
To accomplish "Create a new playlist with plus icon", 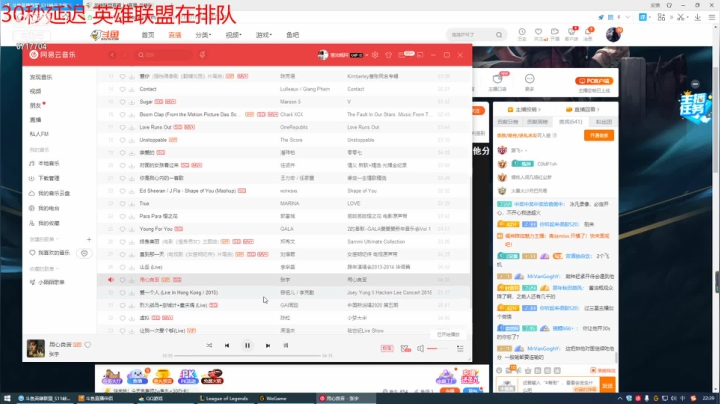I will pyautogui.click(x=89, y=239).
